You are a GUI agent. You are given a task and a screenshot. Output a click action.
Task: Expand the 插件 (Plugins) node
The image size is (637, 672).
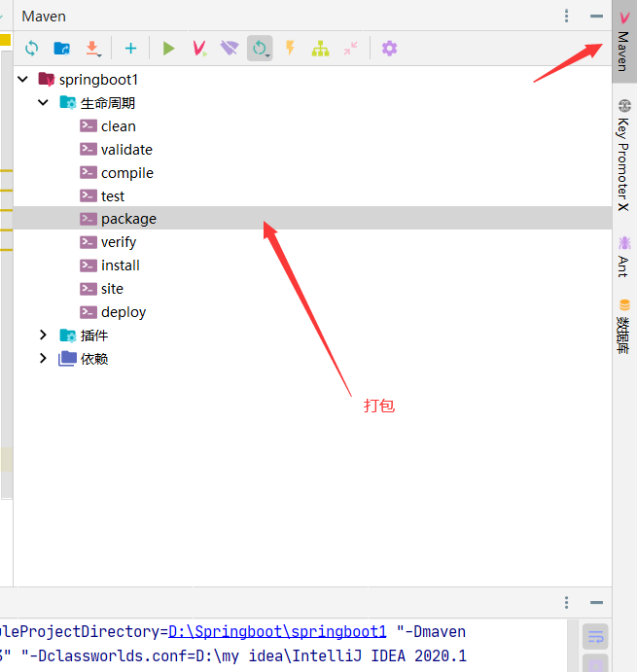tap(43, 335)
